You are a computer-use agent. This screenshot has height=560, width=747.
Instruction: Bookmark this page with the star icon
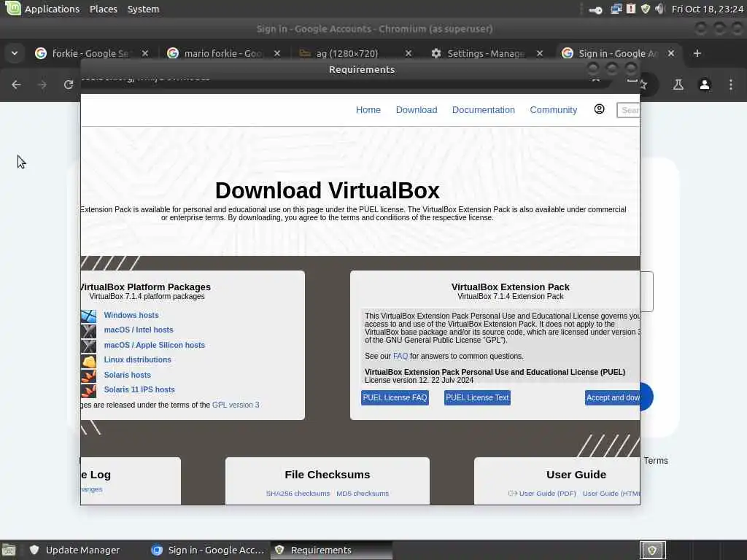pos(643,85)
